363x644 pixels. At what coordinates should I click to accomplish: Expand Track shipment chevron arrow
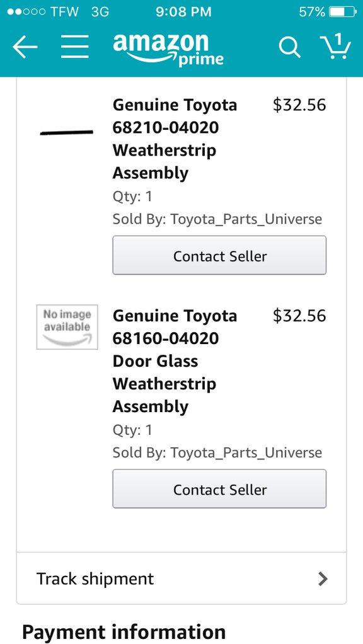[x=323, y=578]
